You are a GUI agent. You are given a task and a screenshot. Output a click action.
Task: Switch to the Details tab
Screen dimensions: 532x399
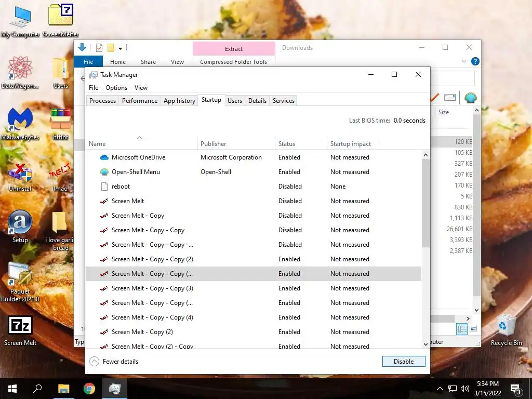coord(257,101)
